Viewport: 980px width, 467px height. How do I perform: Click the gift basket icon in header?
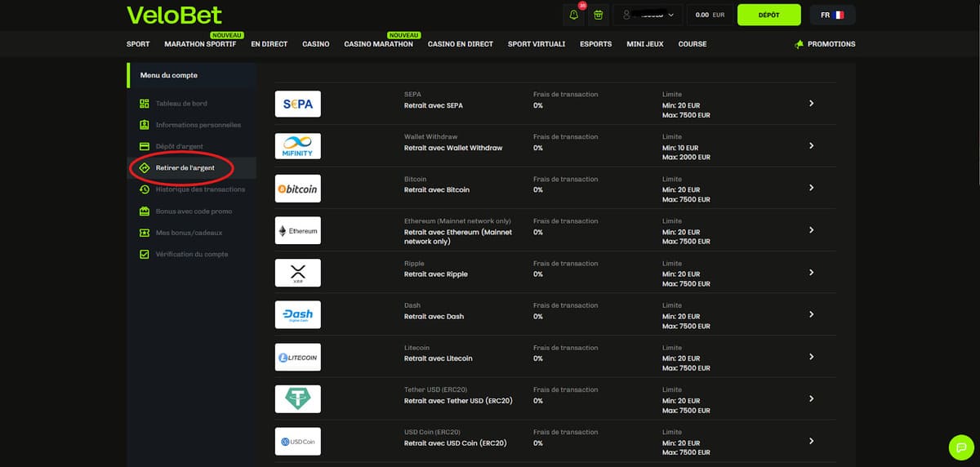599,15
